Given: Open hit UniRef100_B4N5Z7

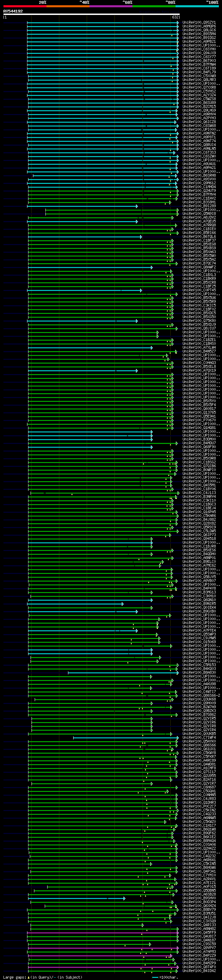Looking at the screenshot, I should (x=199, y=351).
